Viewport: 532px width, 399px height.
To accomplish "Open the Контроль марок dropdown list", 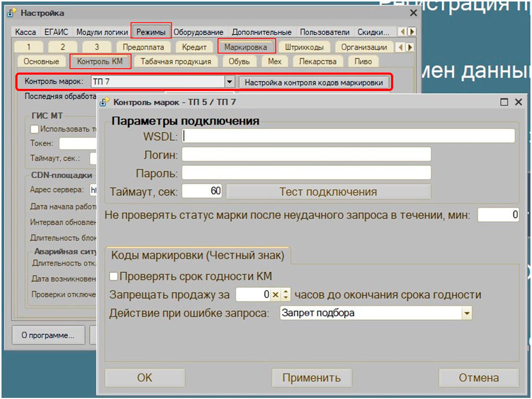I will pos(229,82).
